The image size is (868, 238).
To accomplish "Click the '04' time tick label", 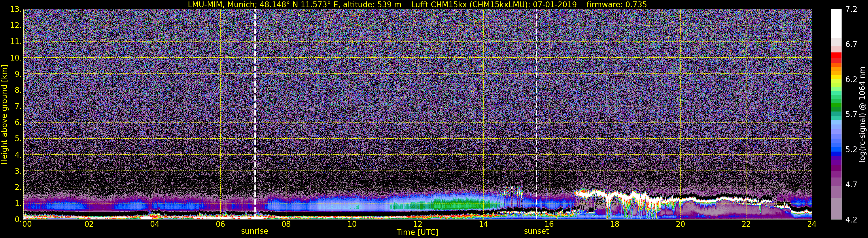I will [155, 224].
